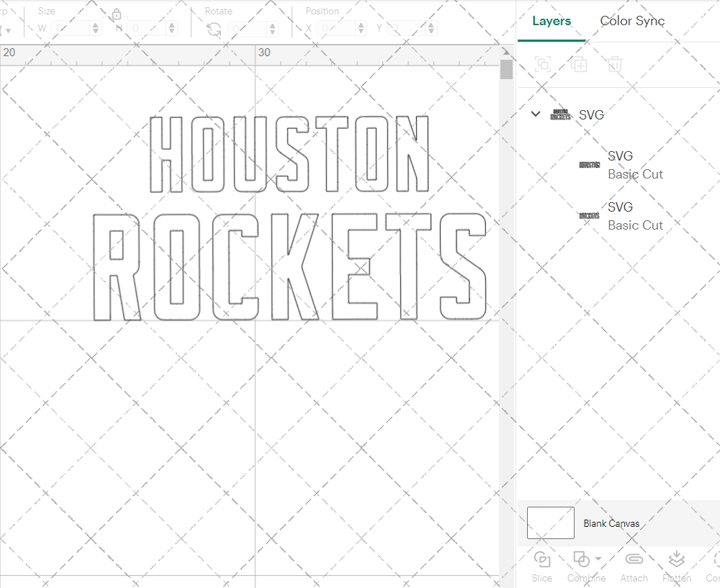
Task: Click the HOUSTON layer thumbnail
Action: [x=590, y=165]
